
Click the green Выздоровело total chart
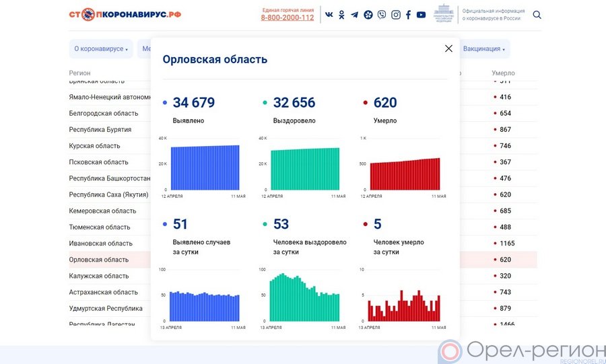pos(305,168)
